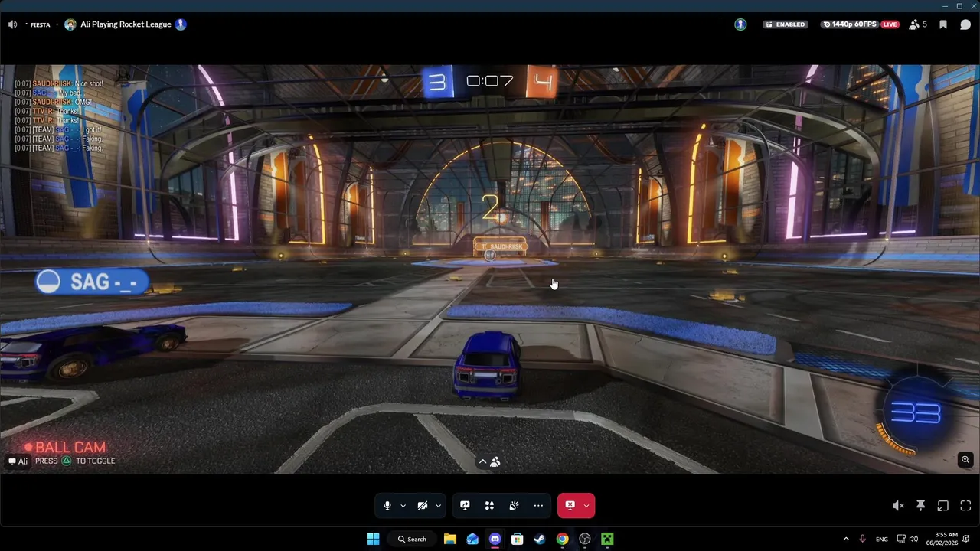
Task: Return stream to the main Discord window
Action: [x=943, y=505]
